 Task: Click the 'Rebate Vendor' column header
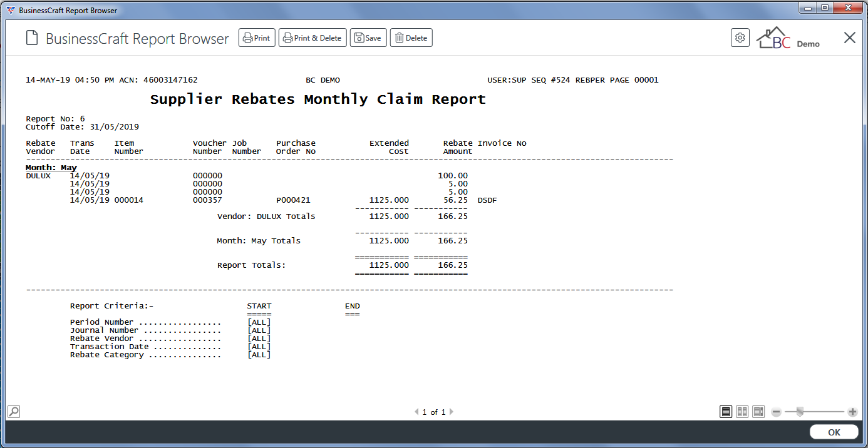point(41,147)
